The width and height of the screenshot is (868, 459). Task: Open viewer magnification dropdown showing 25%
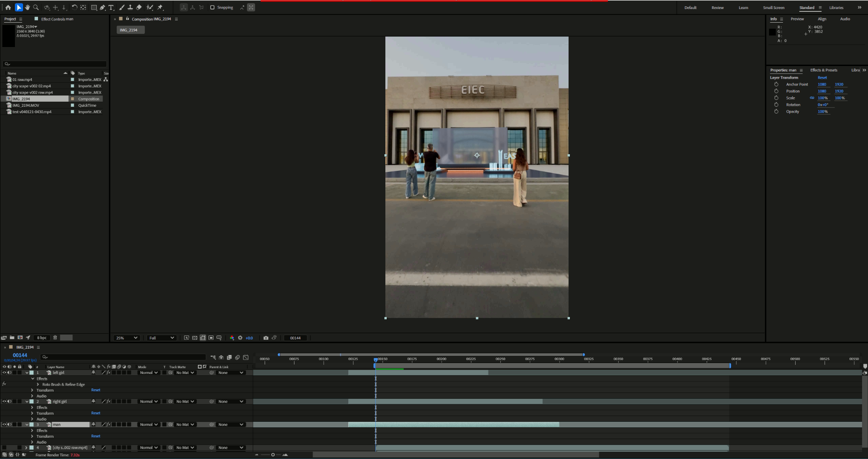126,338
